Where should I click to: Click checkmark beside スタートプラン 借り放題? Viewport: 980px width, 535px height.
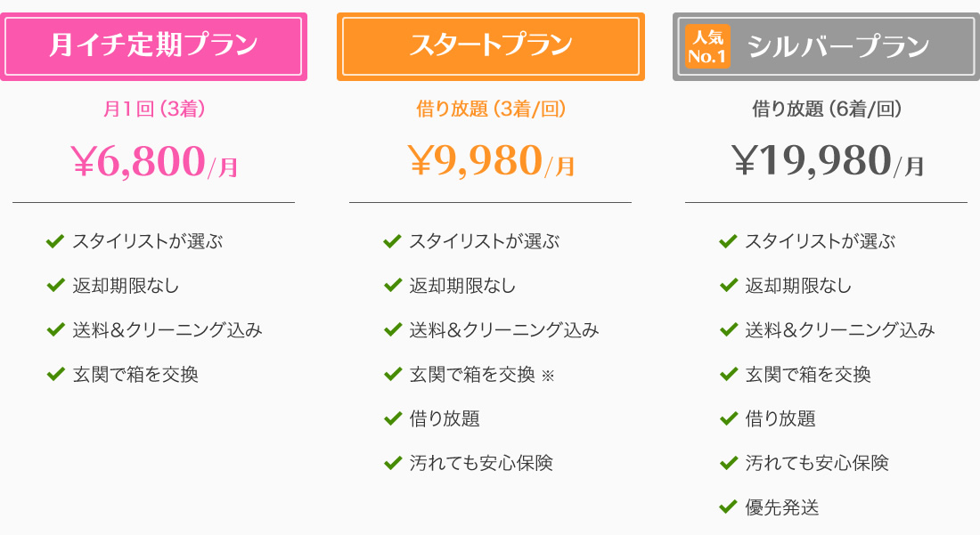coord(393,417)
